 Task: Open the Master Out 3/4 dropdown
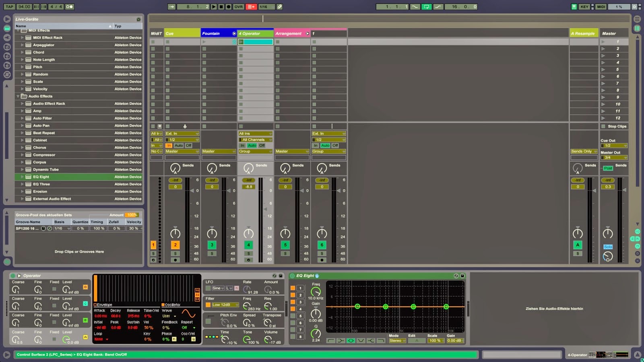click(x=614, y=157)
